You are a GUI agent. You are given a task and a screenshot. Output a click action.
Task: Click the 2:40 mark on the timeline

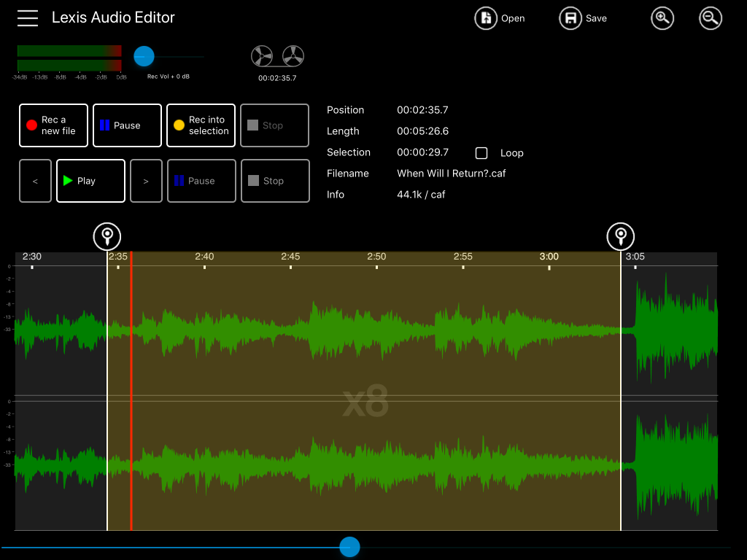pyautogui.click(x=204, y=257)
